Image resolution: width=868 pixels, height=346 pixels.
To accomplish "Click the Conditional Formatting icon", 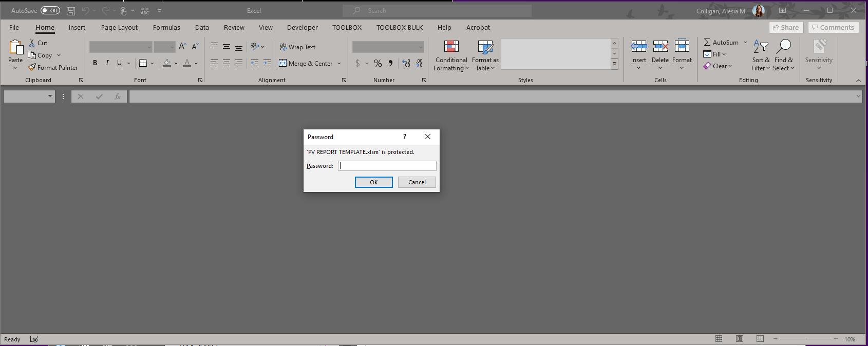I will pyautogui.click(x=451, y=47).
